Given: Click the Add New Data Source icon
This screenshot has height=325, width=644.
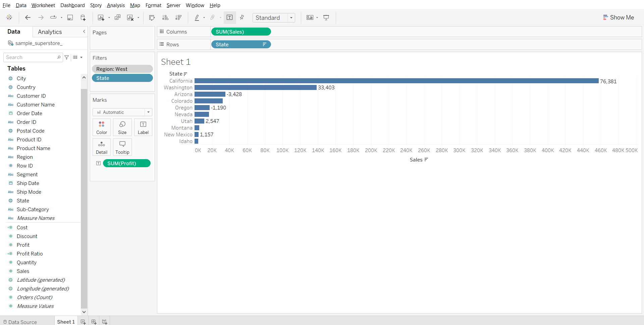Looking at the screenshot, I should 83,17.
